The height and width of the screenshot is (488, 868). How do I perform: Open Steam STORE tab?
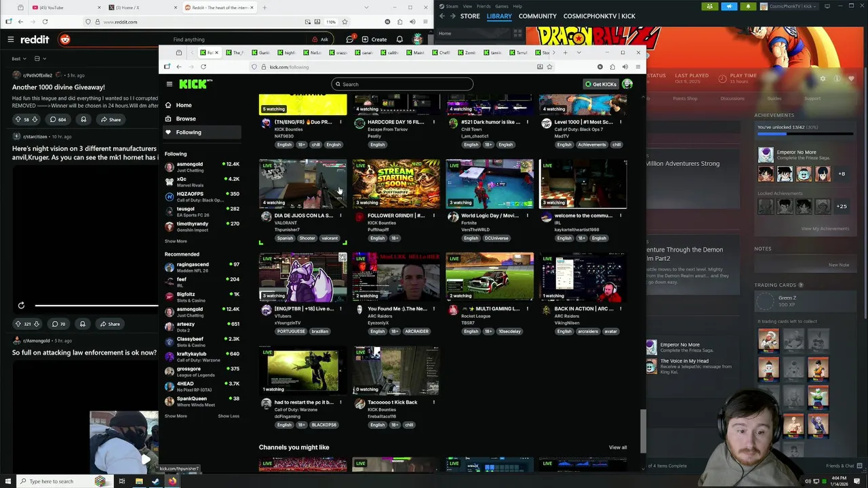[x=470, y=16]
